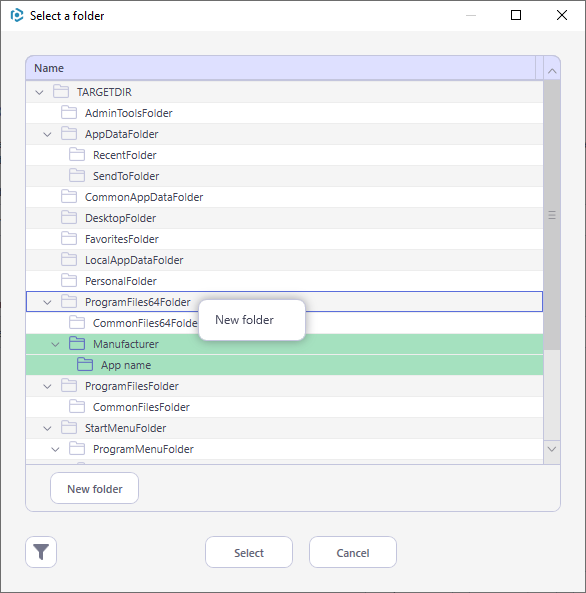Screen dimensions: 586x593
Task: Click the New folder button below the tree
Action: (x=95, y=488)
